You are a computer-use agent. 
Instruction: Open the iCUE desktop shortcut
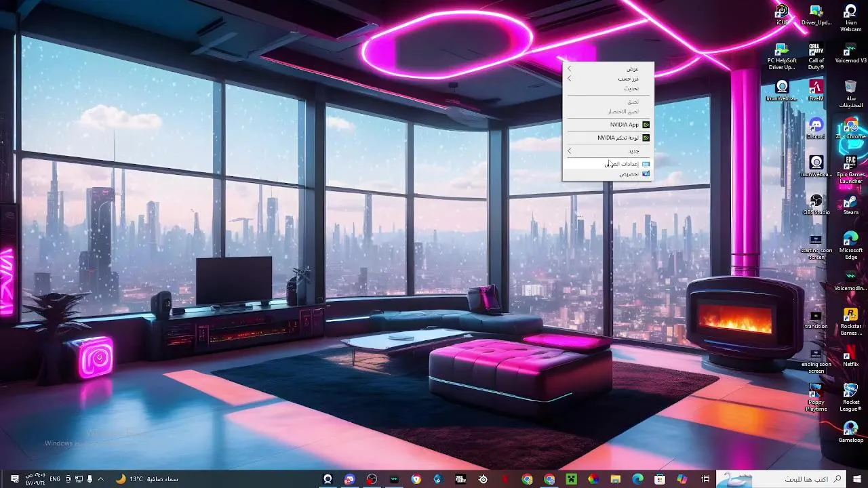(782, 14)
